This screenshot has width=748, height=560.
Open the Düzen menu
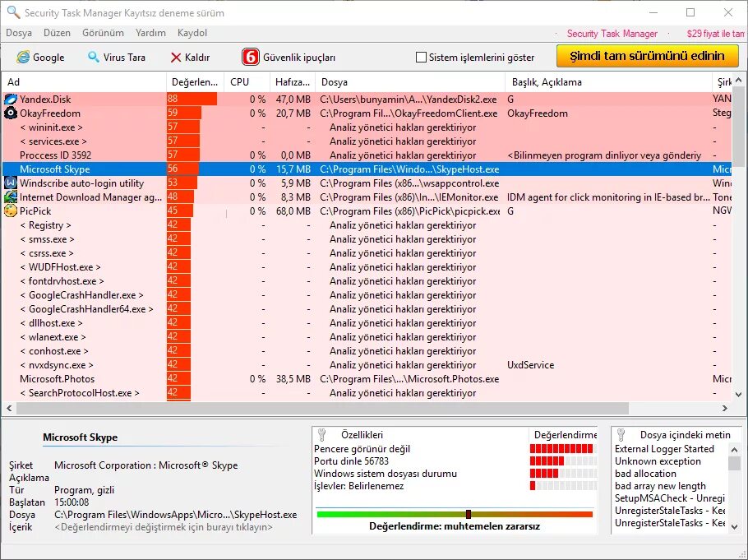[57, 33]
